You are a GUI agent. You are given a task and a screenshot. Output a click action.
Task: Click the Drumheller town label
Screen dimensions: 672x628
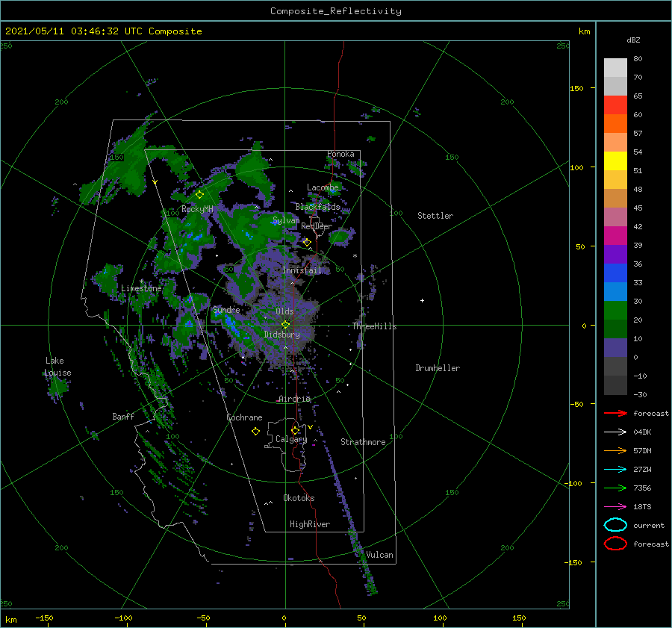pos(437,368)
